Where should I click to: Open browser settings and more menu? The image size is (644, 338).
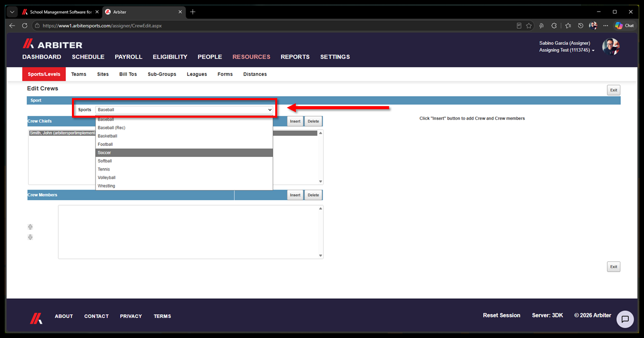(x=605, y=25)
